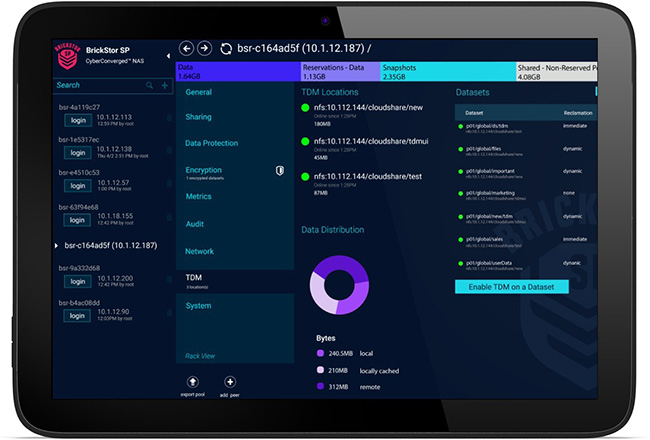
Task: Open the Metrics menu item
Action: click(x=198, y=197)
